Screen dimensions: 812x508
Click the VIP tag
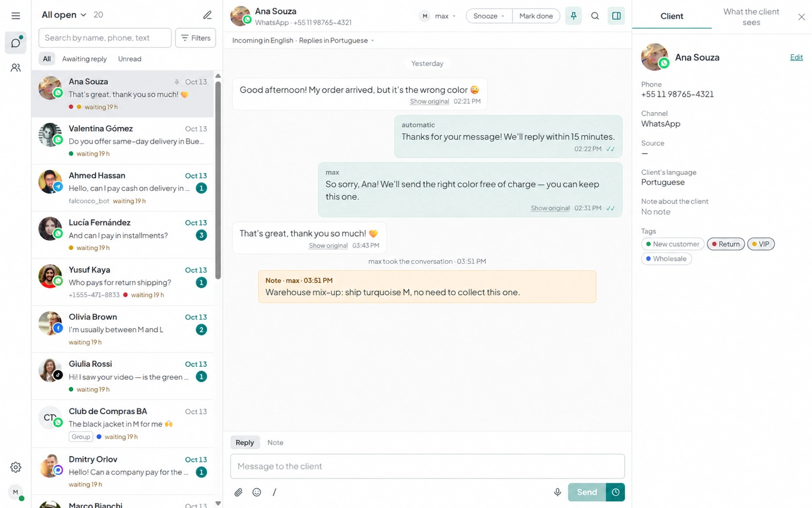(x=760, y=244)
